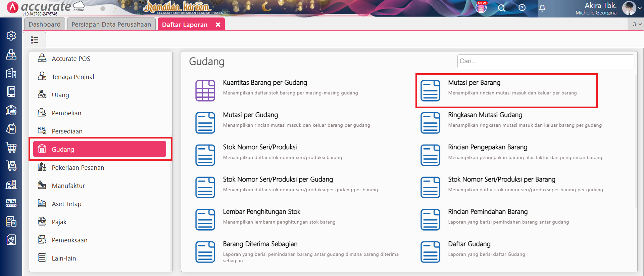Open the tab count dropdown showing 3
Viewport: 644px width, 276px height.
637,24
